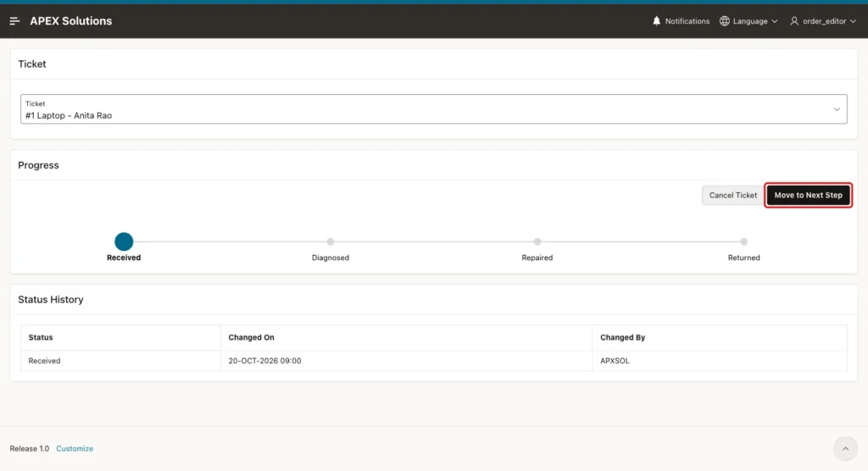Click the 'Repaired' step label
Viewport: 868px width, 471px height.
coord(537,258)
